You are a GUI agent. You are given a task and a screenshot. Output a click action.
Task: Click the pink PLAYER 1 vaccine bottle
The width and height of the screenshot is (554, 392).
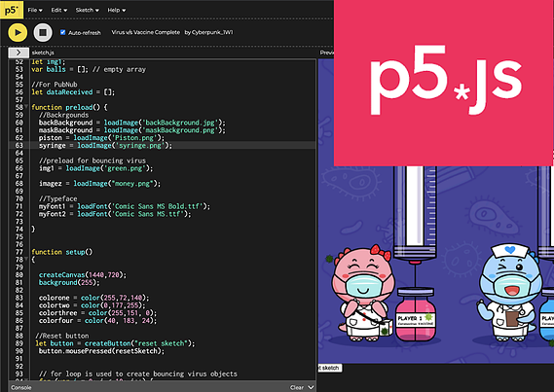(x=416, y=315)
